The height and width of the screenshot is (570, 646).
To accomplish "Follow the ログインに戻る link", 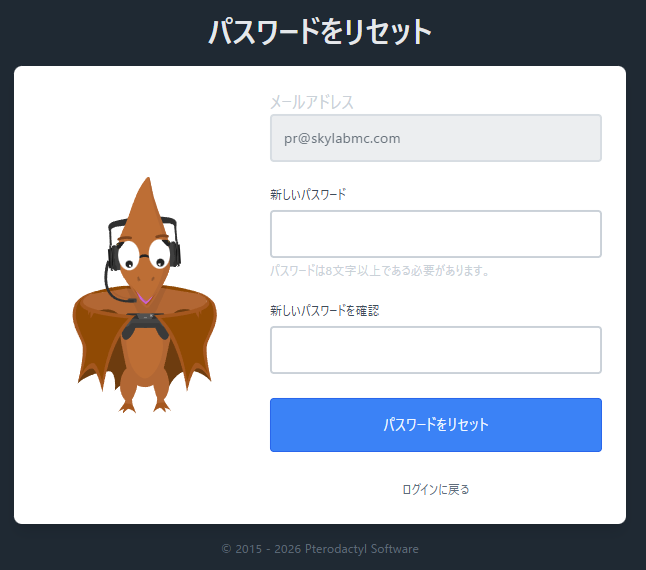I will click(x=435, y=489).
